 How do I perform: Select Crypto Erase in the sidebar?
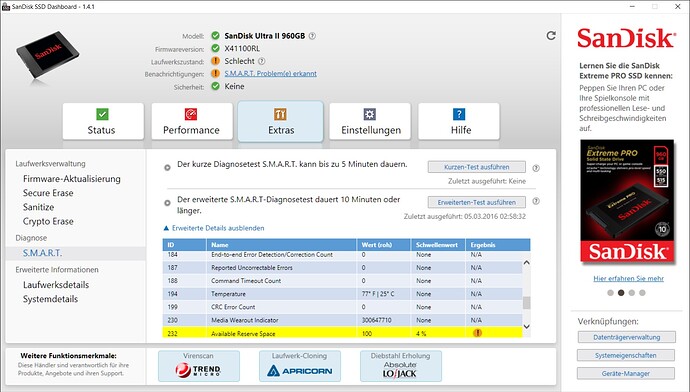(48, 221)
